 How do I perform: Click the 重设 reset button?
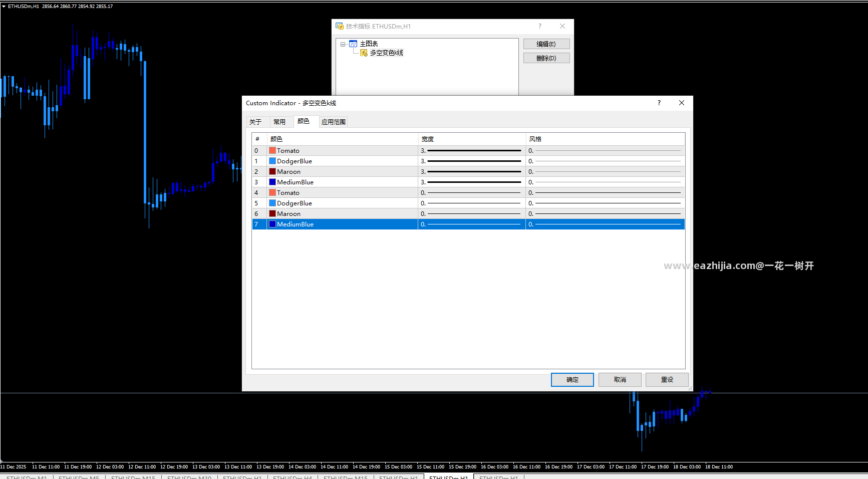(x=667, y=380)
